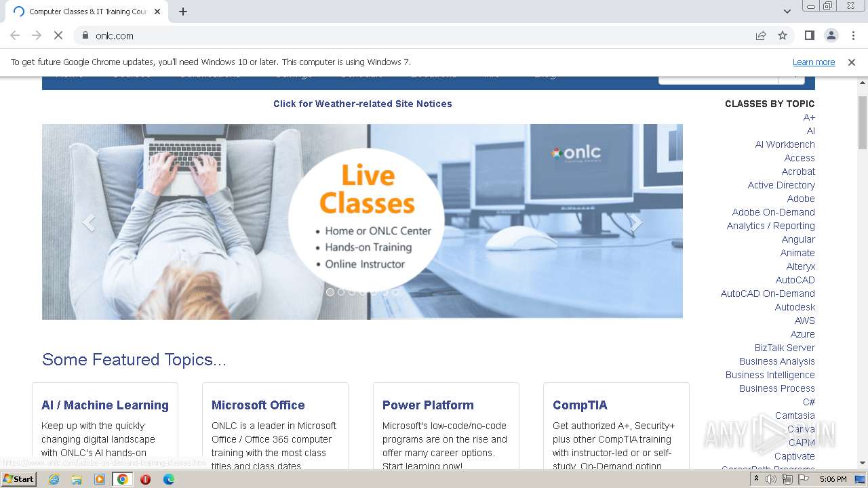Select the first carousel indicator dot
The height and width of the screenshot is (488, 868).
[x=330, y=292]
